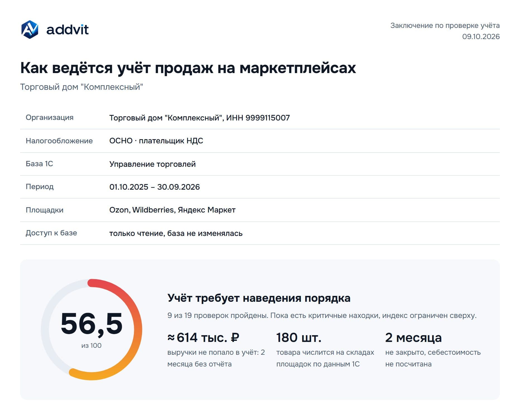Click the caption "выручки не попало в учёт"
The image size is (520, 420).
[216, 358]
